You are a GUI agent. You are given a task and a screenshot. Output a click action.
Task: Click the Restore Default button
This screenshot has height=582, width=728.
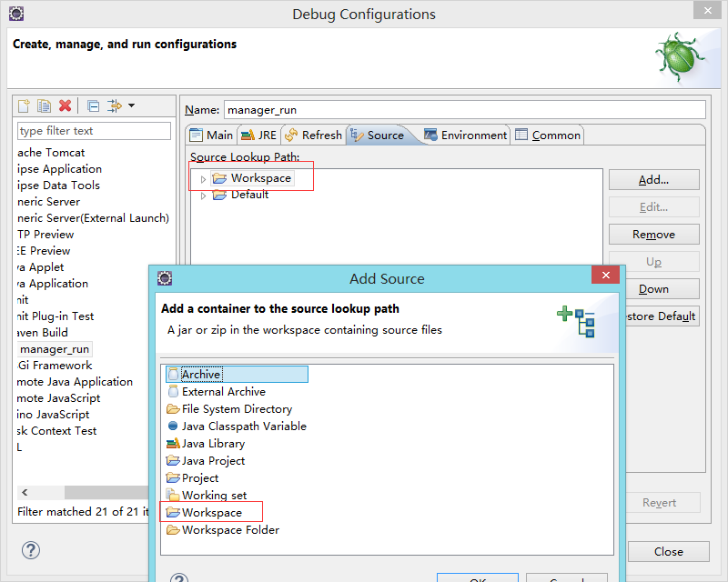point(662,316)
